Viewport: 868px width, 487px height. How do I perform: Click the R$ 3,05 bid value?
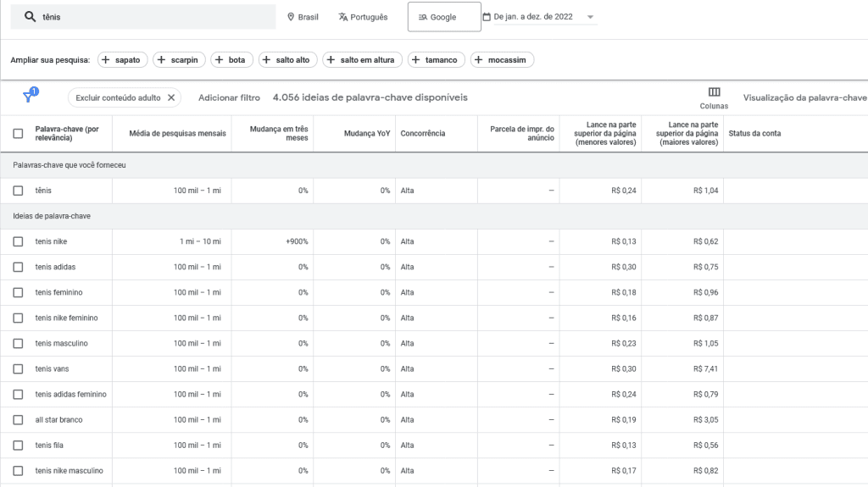click(706, 419)
